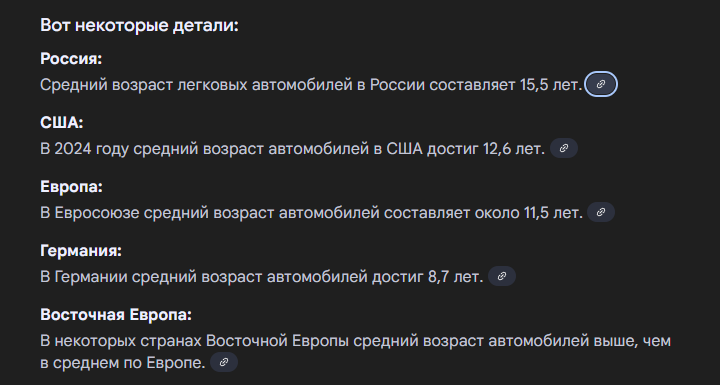Click the sentence starting 'В Евросоюзе средний возраст'

[x=311, y=213]
